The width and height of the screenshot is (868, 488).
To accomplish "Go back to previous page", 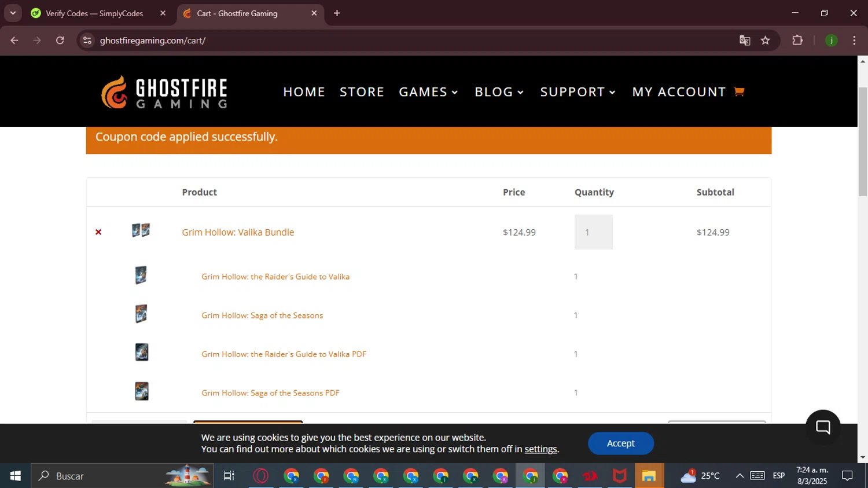I will click(14, 41).
